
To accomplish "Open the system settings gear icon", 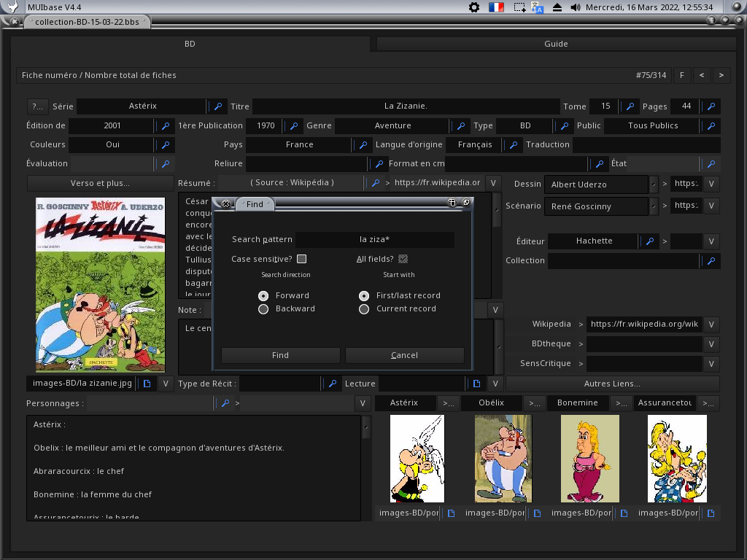I will 474,7.
